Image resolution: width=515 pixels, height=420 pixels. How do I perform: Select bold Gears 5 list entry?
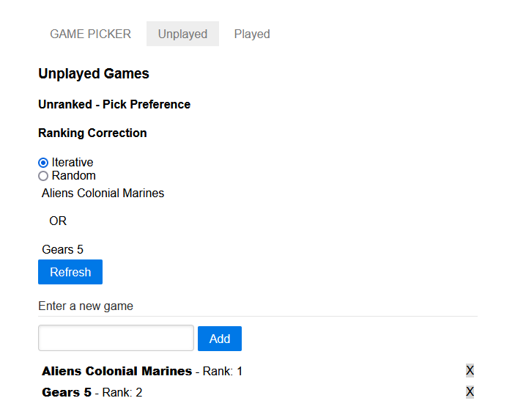pyautogui.click(x=67, y=392)
